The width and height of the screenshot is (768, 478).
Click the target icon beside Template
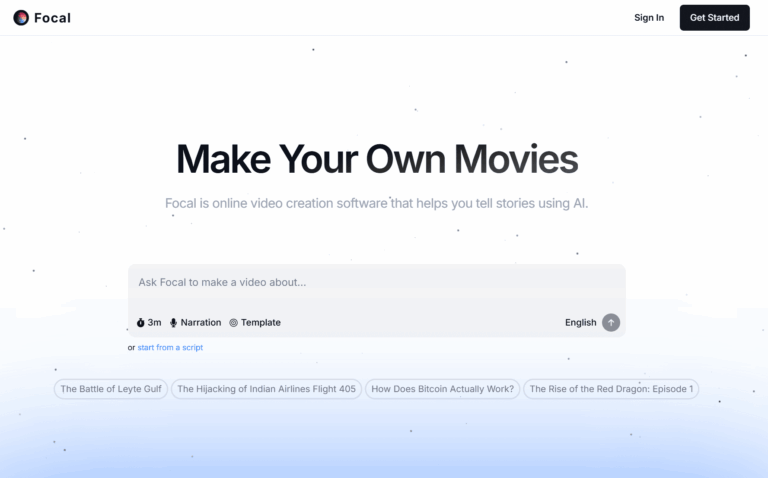tap(233, 323)
